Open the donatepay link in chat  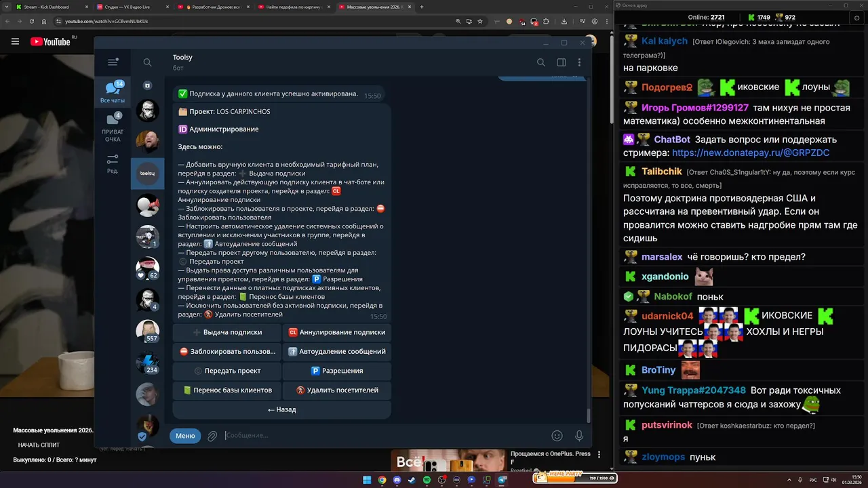[751, 153]
